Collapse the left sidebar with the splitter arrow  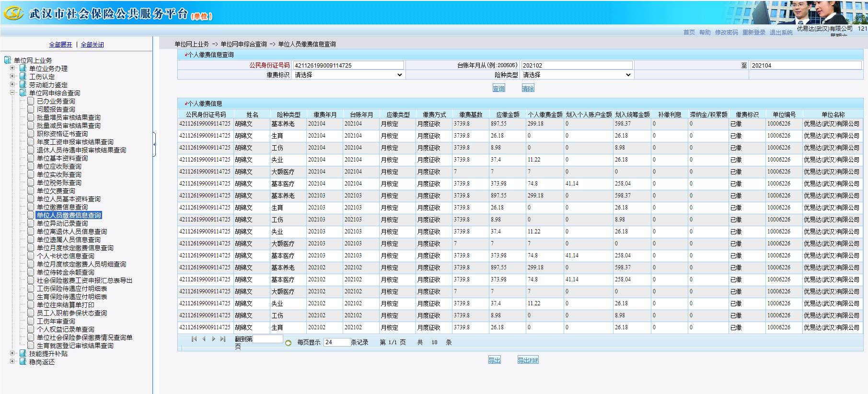[154, 144]
